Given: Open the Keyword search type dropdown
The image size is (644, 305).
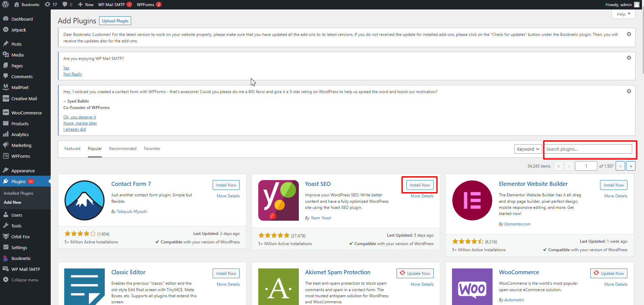Looking at the screenshot, I should [x=528, y=149].
